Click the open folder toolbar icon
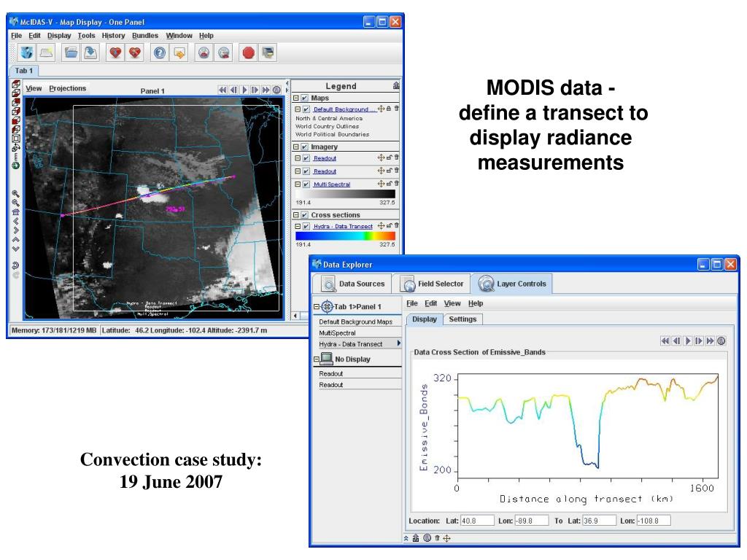The image size is (747, 560). pos(71,52)
